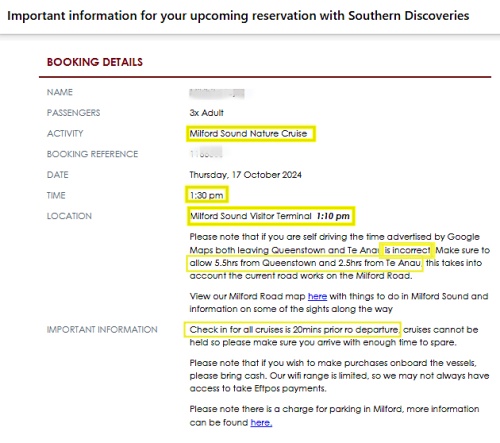Screen dimensions: 500x443
Task: Click the highlighted 5.5hrs from Queenstown sentence
Action: (x=305, y=263)
